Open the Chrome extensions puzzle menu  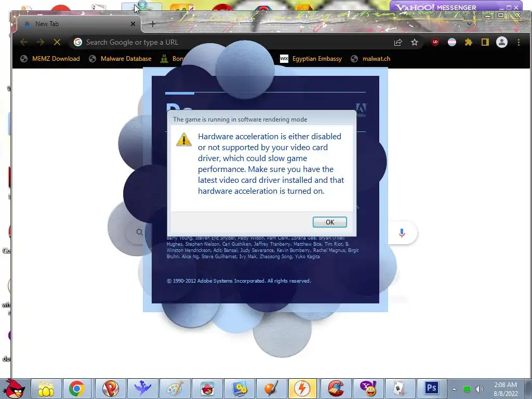(x=468, y=42)
